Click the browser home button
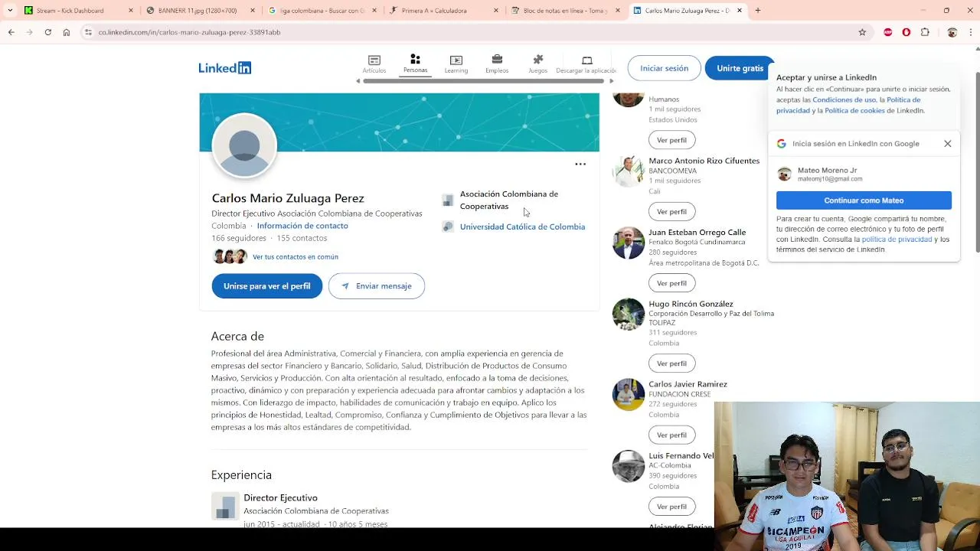980x551 pixels. (67, 32)
